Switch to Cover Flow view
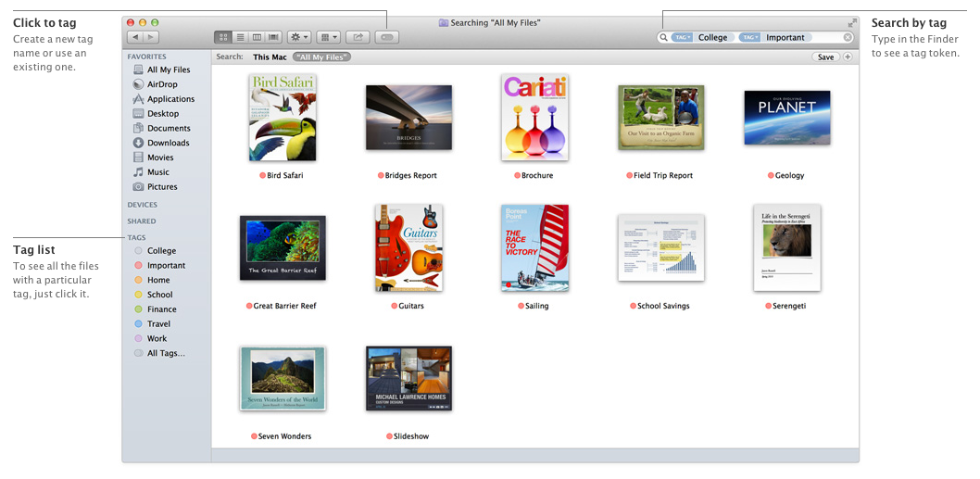The height and width of the screenshot is (479, 980). (x=274, y=37)
